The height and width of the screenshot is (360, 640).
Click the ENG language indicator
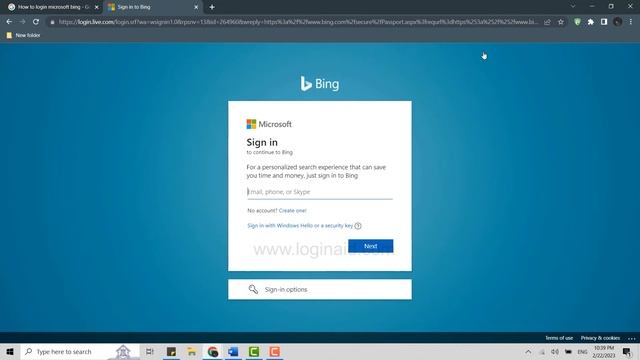[x=582, y=352]
